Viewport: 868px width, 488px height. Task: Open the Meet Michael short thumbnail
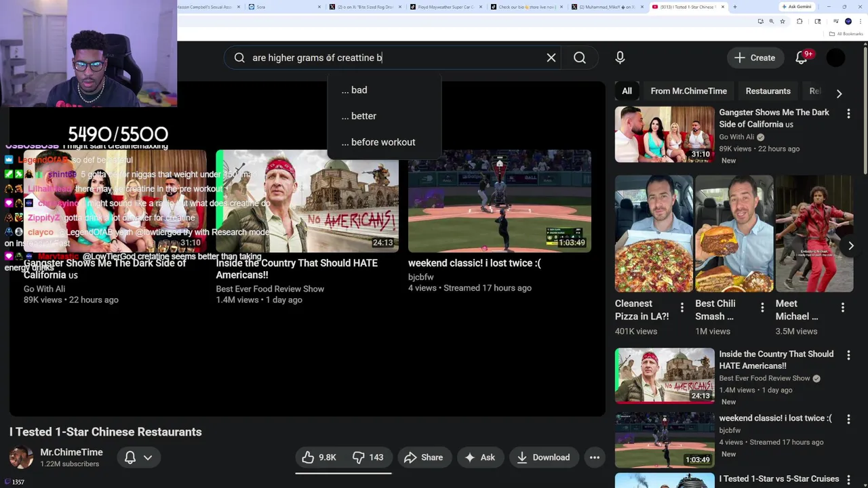814,234
